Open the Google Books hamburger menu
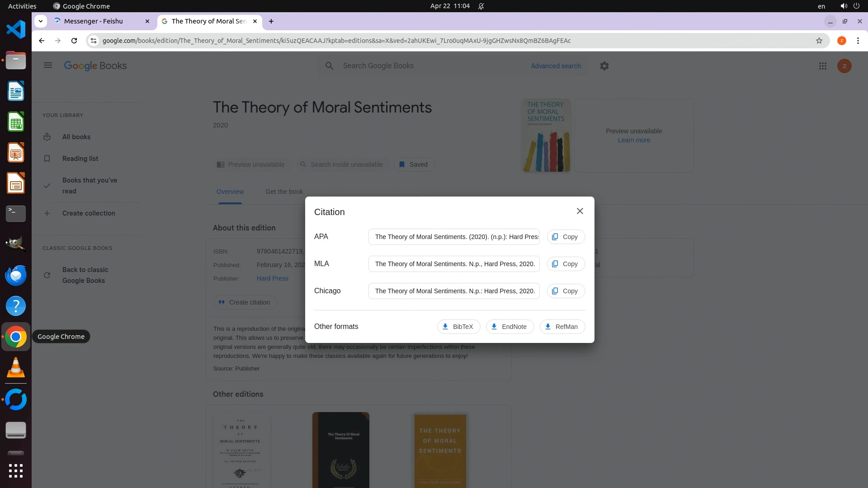 coord(48,66)
